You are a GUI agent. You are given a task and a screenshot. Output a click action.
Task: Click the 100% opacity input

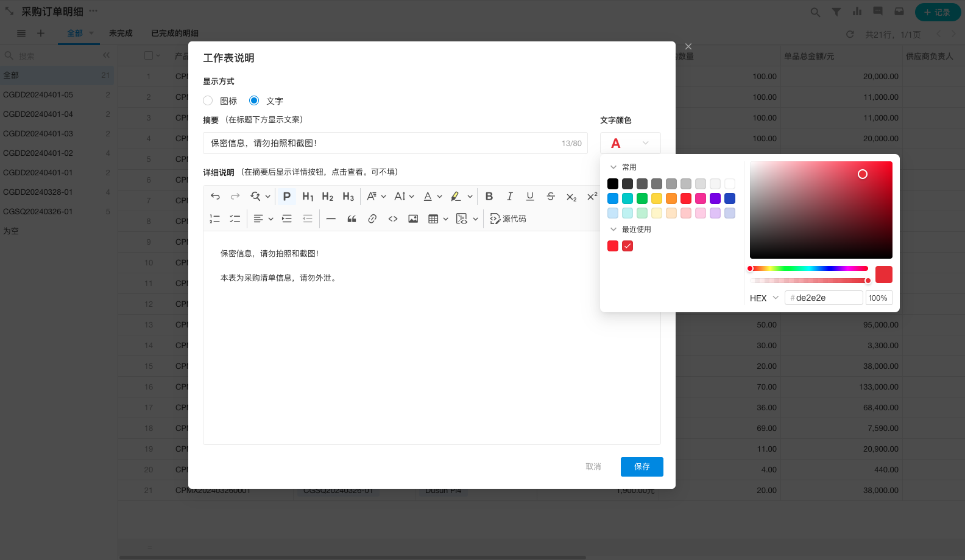click(879, 298)
